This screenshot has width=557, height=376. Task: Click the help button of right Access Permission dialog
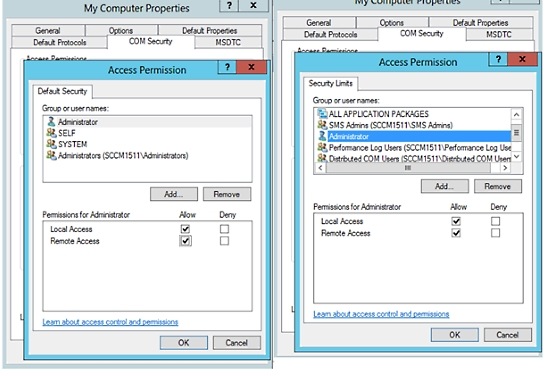tap(498, 59)
